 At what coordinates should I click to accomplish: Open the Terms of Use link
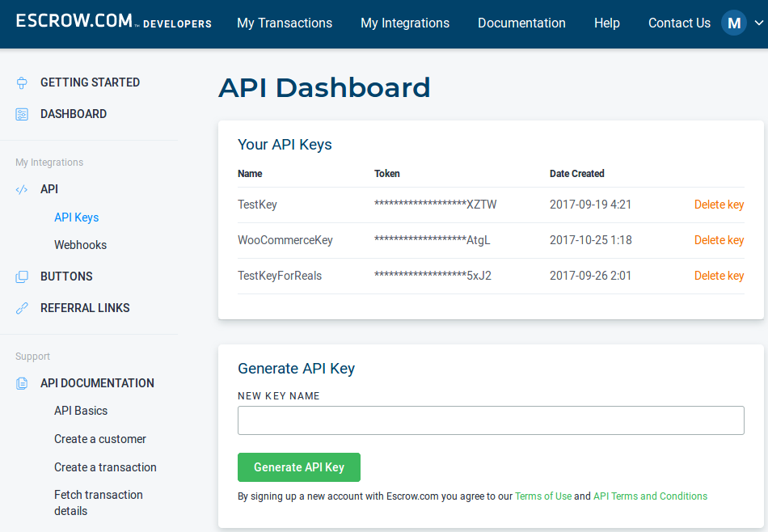[543, 496]
